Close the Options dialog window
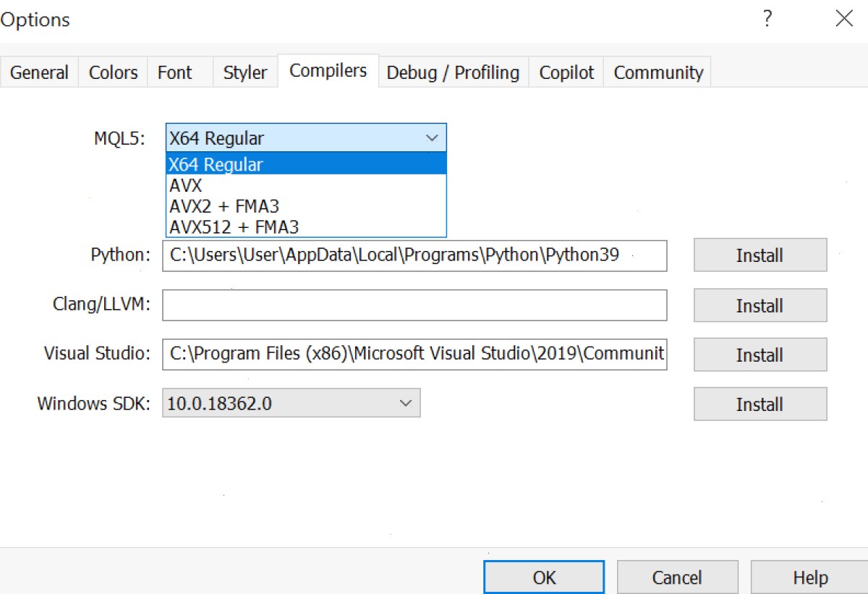This screenshot has height=594, width=868. tap(844, 19)
